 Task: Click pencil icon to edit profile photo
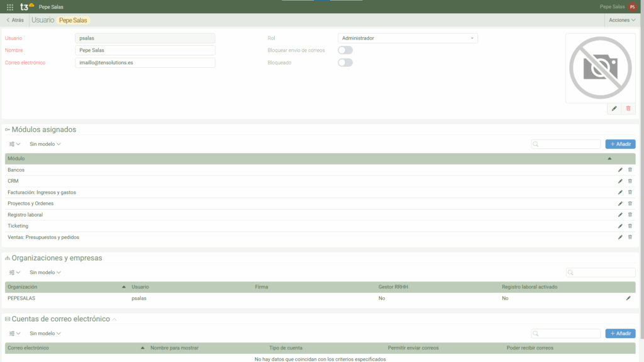click(614, 109)
